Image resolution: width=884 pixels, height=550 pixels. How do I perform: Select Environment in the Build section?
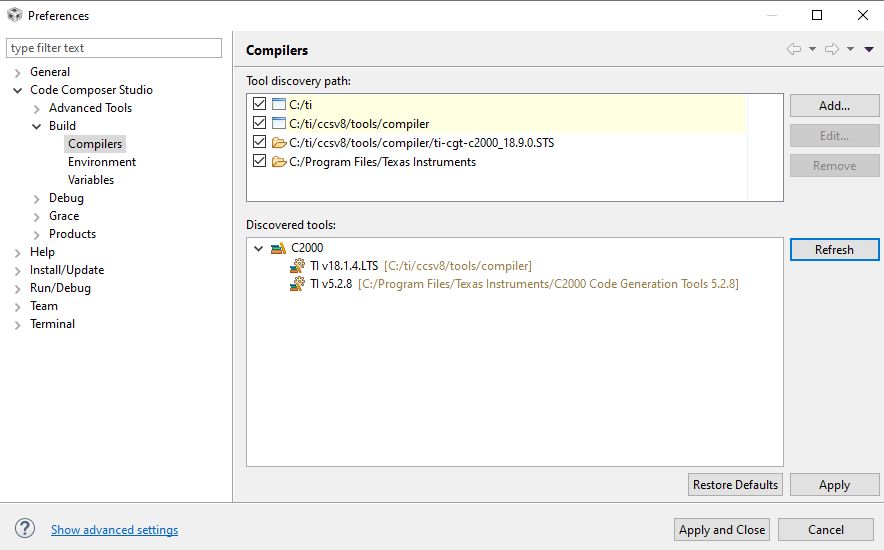102,162
